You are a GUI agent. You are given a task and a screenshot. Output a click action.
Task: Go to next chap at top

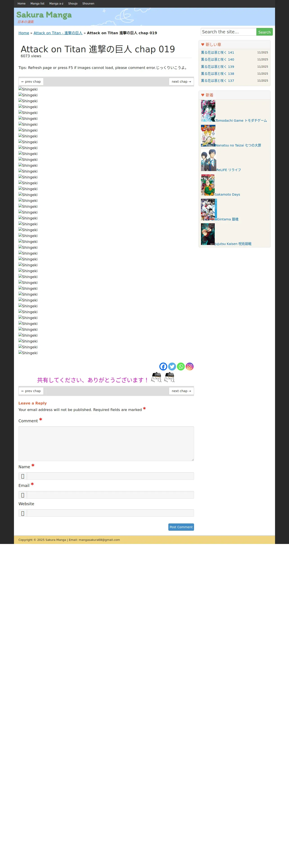pyautogui.click(x=181, y=82)
